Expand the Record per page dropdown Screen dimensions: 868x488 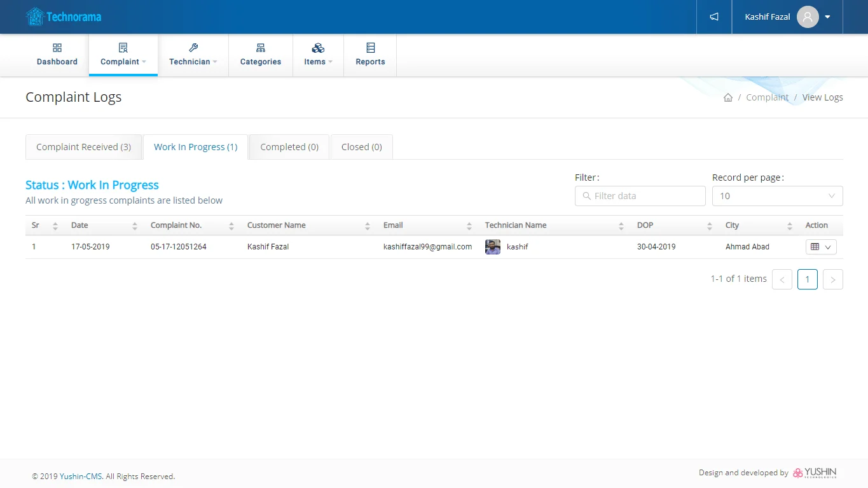coord(777,196)
